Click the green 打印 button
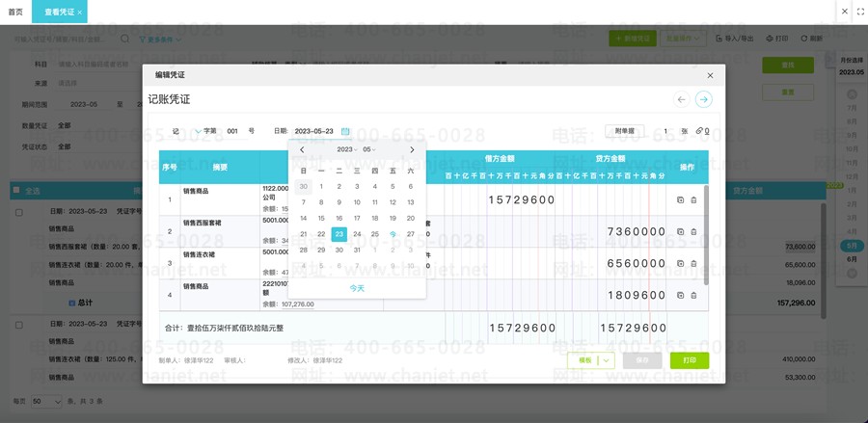This screenshot has height=423, width=868. [690, 360]
